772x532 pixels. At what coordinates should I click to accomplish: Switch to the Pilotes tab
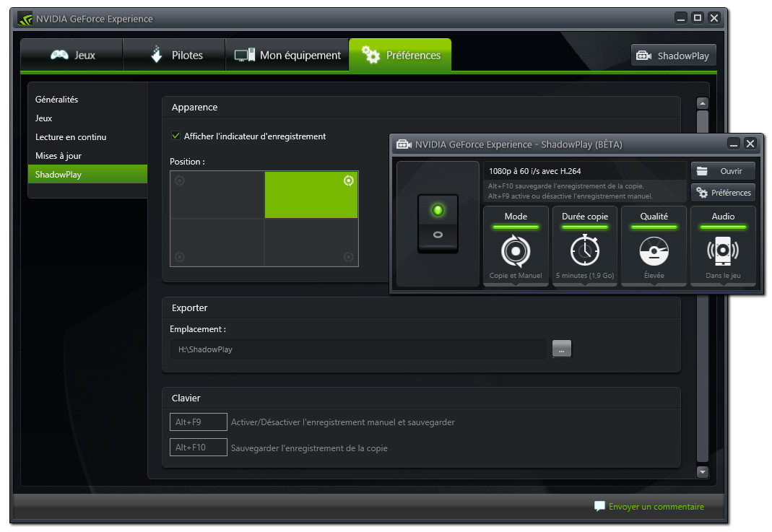pos(174,55)
